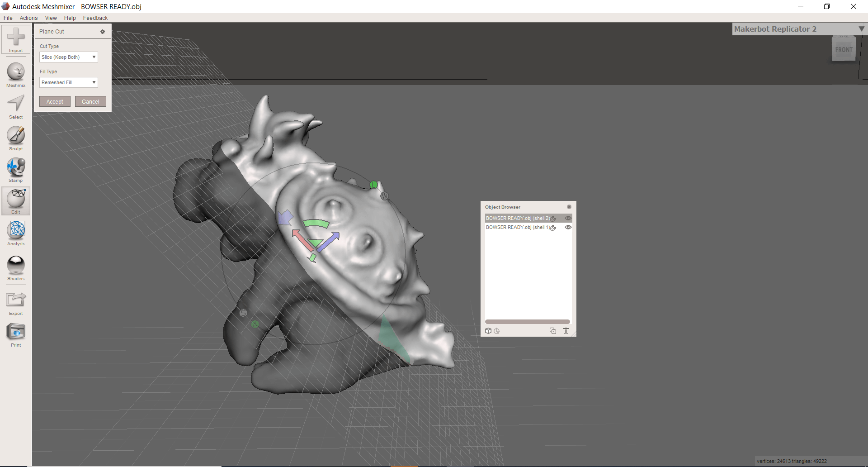Open the Cut Type dropdown

tap(69, 57)
